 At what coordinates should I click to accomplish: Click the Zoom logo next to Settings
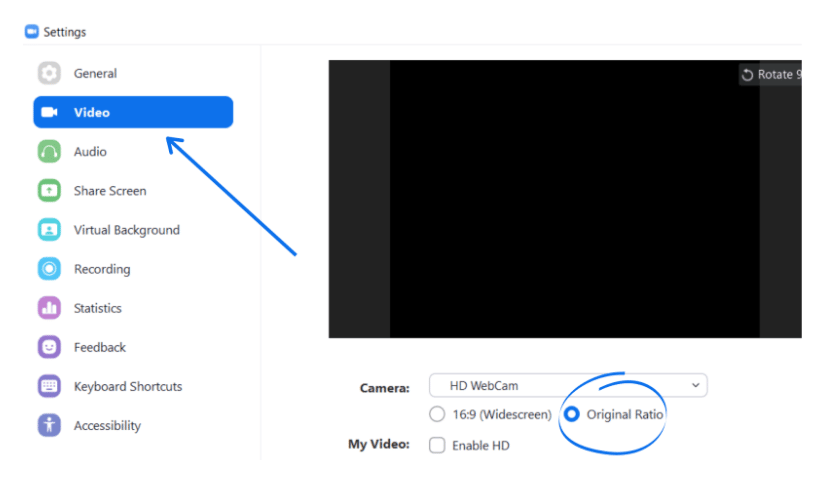(x=32, y=32)
